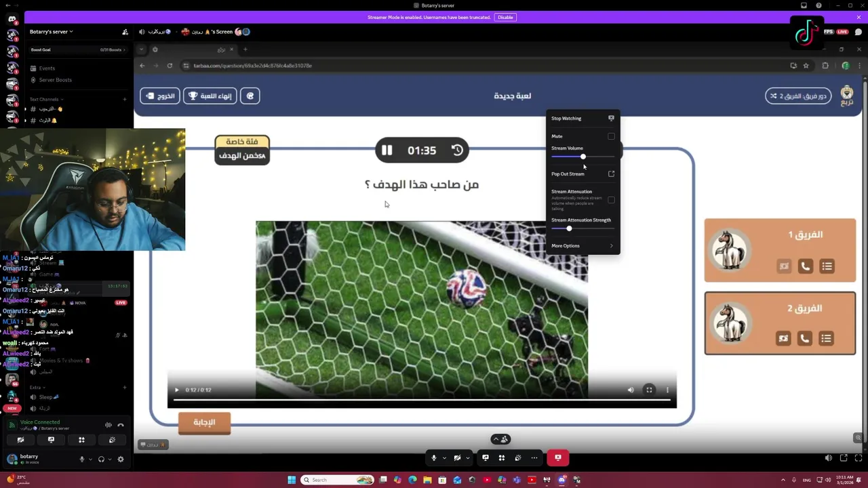Toggle camera in the call control bar
This screenshot has height=488, width=868.
click(x=457, y=458)
